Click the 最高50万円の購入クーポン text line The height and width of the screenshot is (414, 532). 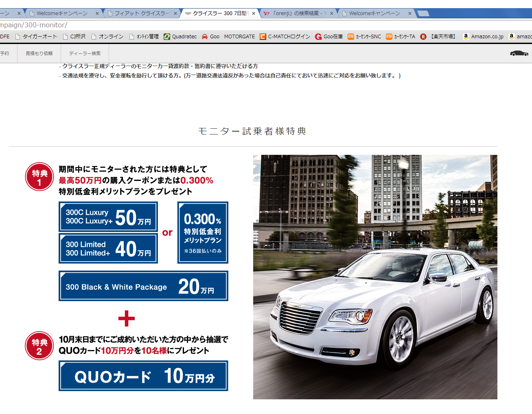136,181
